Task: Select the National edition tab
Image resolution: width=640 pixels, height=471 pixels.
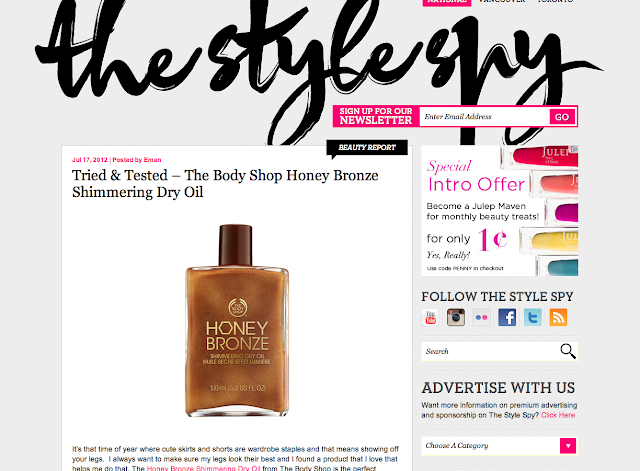Action: (447, 2)
